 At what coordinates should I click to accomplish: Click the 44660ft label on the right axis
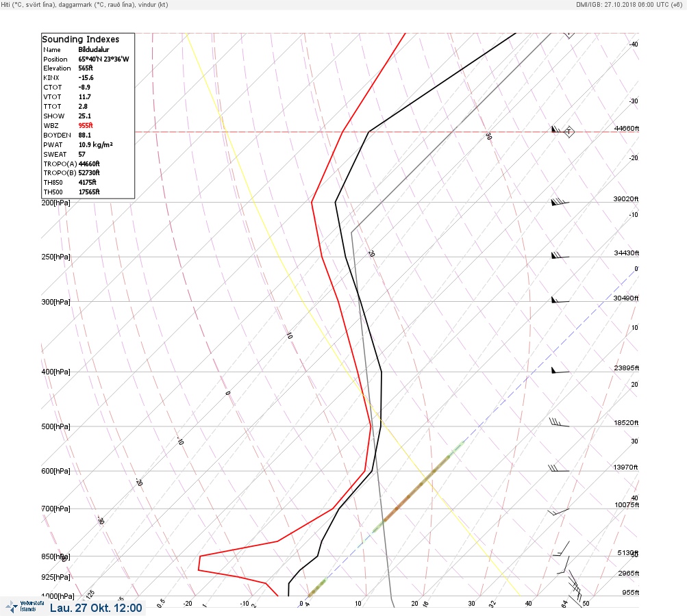[627, 129]
